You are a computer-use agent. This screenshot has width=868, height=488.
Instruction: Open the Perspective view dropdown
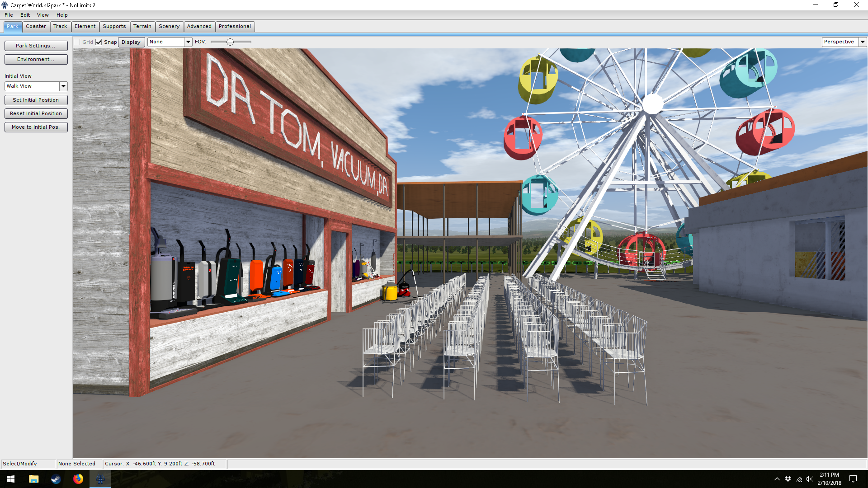click(x=863, y=42)
